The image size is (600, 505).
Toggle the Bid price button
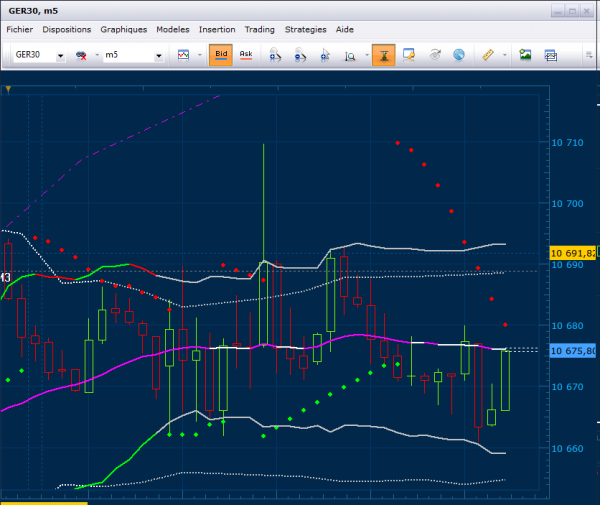pyautogui.click(x=219, y=55)
